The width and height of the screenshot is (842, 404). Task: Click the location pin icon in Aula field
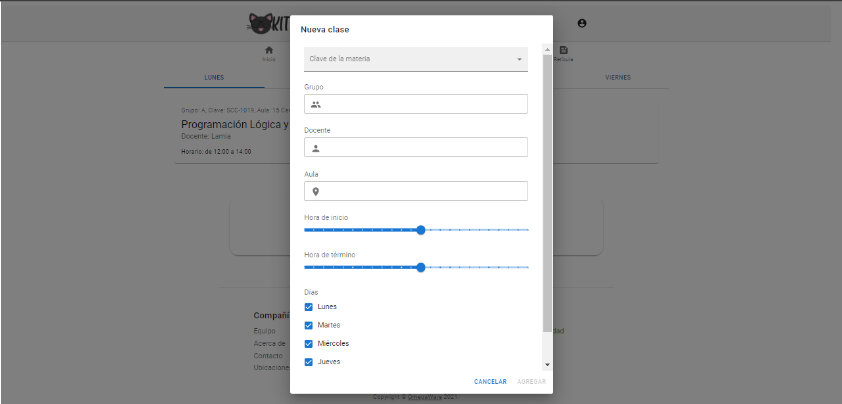tap(316, 191)
